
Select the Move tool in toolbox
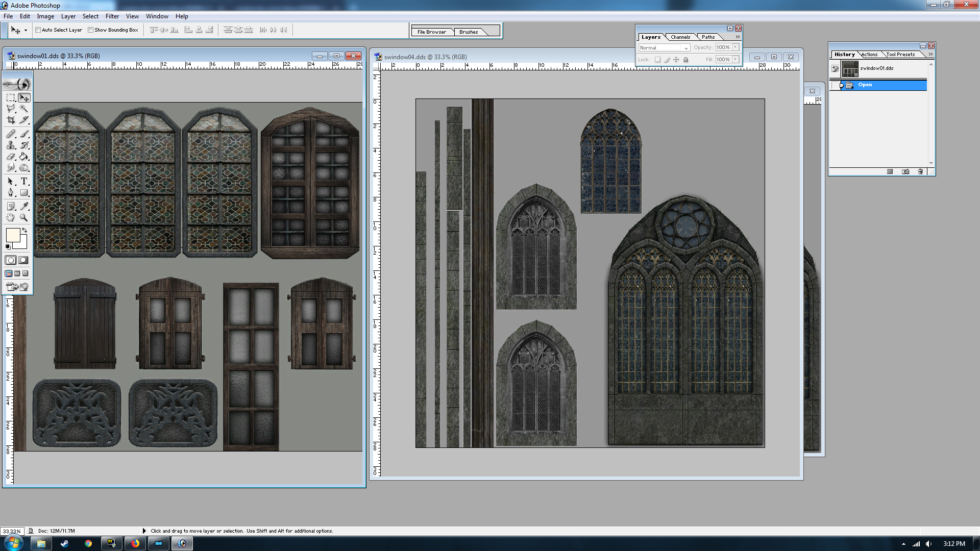24,97
